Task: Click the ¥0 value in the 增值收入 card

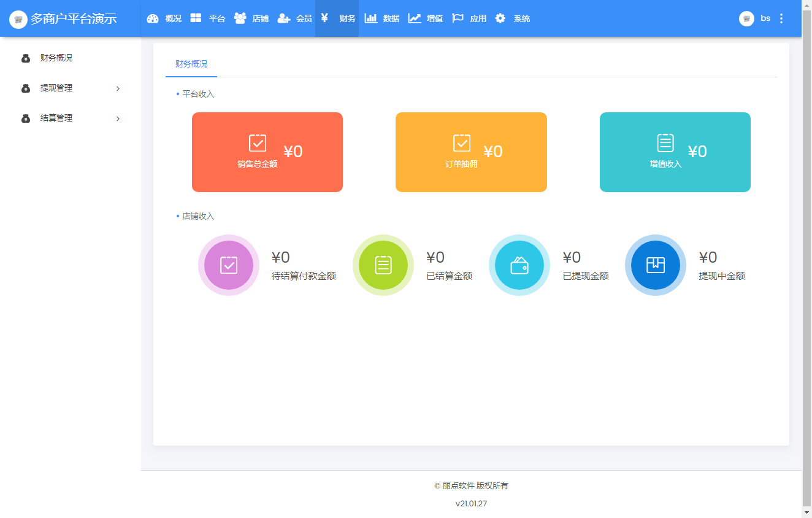Action: (x=697, y=152)
